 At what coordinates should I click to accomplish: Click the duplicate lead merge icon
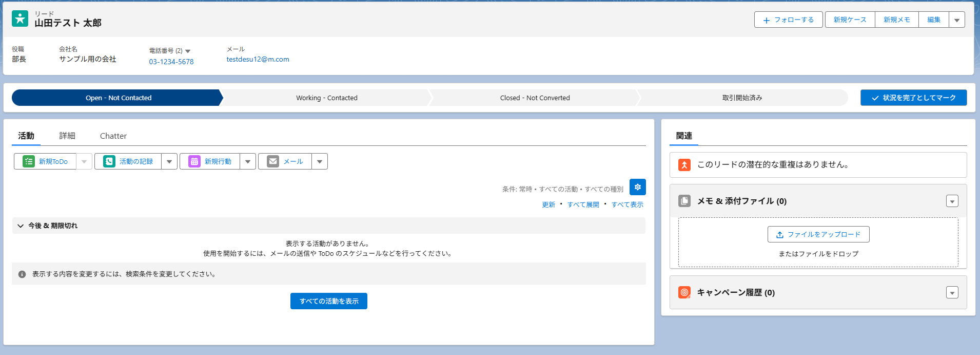(x=684, y=165)
